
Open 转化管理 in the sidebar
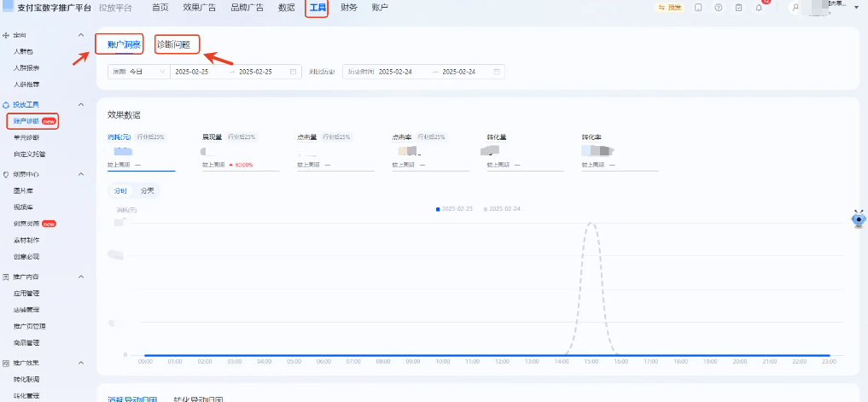point(26,396)
